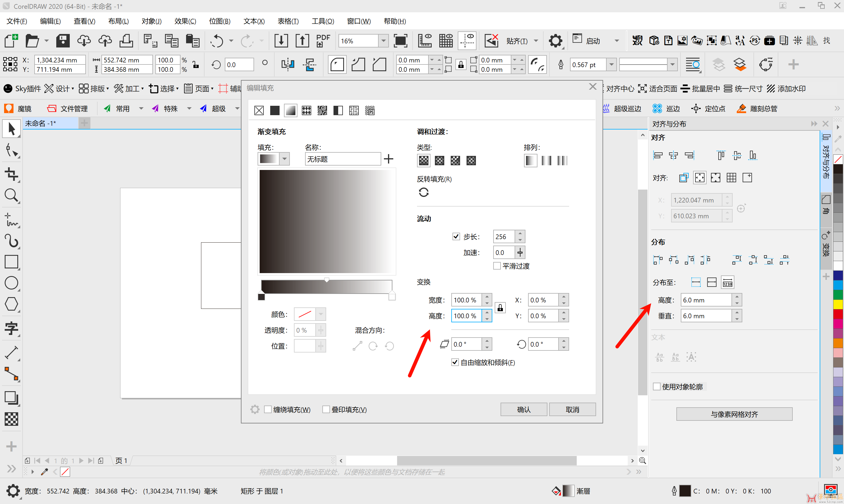Expand the 特殊 dropdown arrow
The image size is (844, 504).
click(189, 109)
